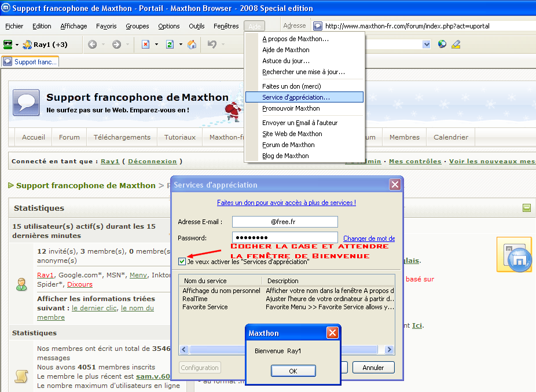Open the Refresh button dropdown arrow
Screen dimensions: 536x392
pos(181,44)
